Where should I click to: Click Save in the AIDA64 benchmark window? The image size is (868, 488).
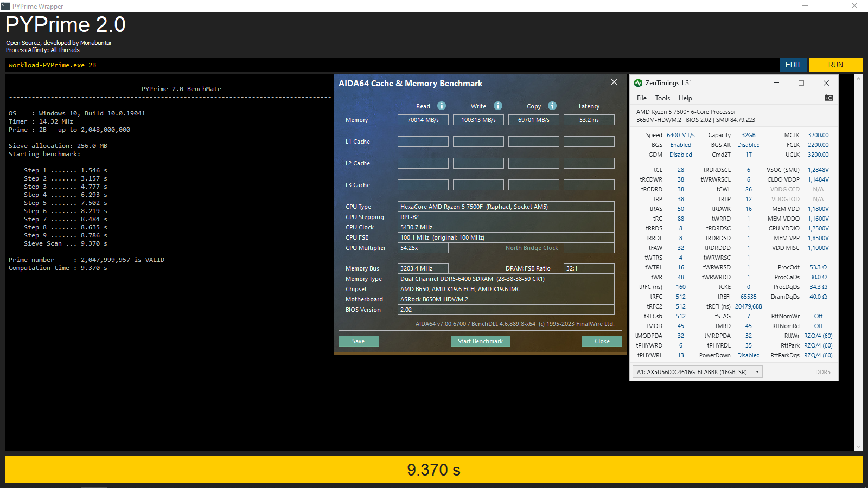tap(358, 341)
